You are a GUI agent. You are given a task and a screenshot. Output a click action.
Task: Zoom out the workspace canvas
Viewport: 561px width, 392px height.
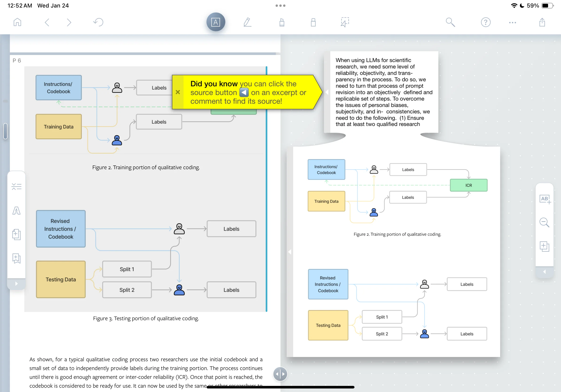pyautogui.click(x=544, y=223)
